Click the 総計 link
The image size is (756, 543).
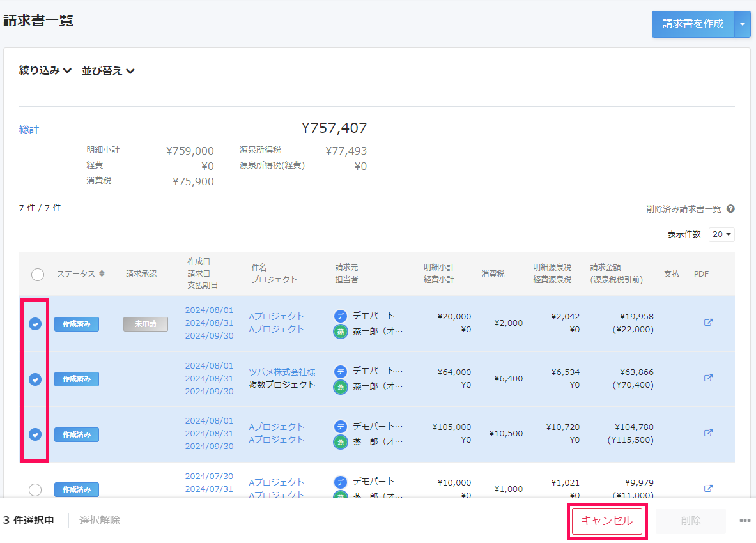point(29,129)
